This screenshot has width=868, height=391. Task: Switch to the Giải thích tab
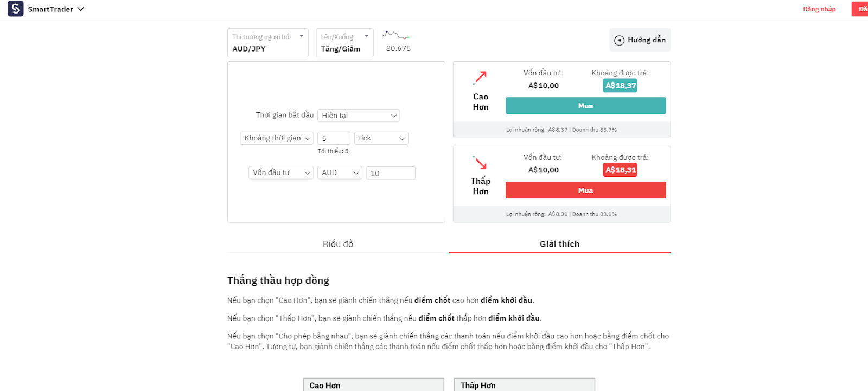(x=560, y=244)
